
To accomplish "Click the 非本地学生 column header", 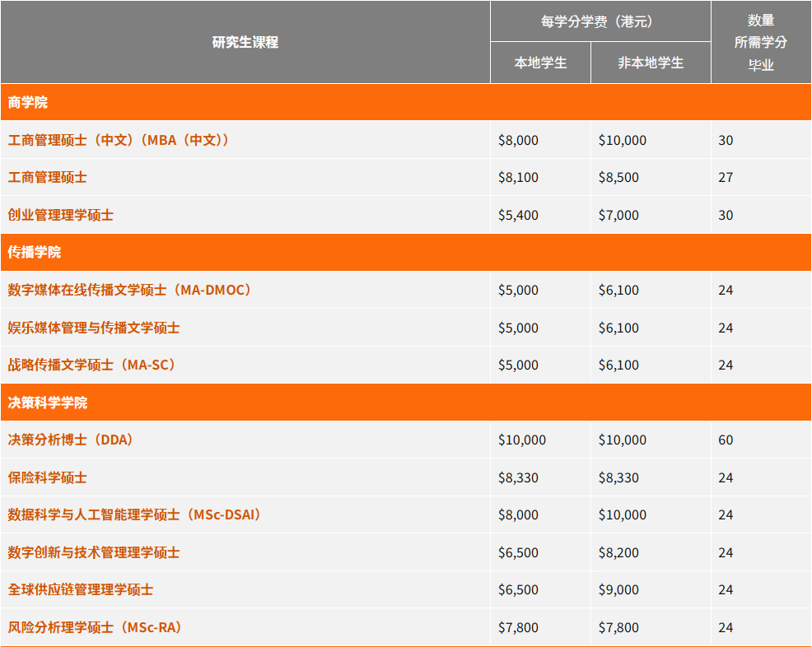I will click(x=651, y=63).
